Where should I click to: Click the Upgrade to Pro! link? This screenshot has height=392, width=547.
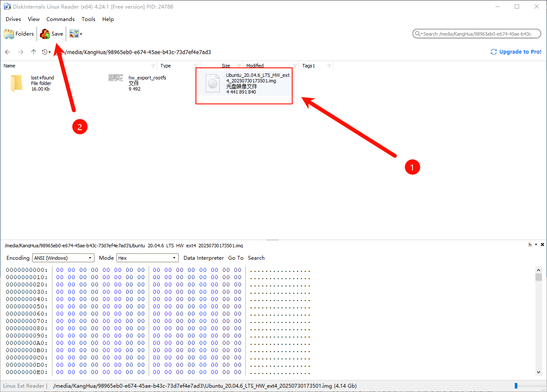click(x=516, y=52)
